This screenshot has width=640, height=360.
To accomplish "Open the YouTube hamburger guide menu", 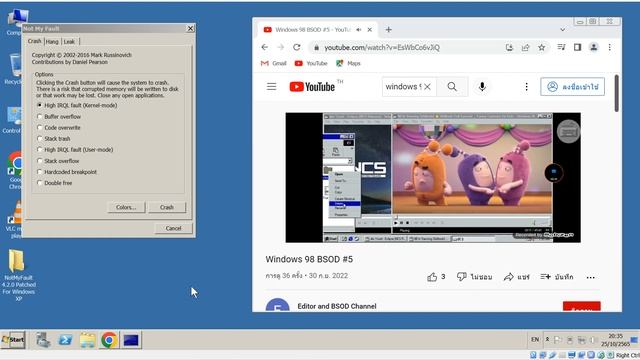I will (x=271, y=87).
